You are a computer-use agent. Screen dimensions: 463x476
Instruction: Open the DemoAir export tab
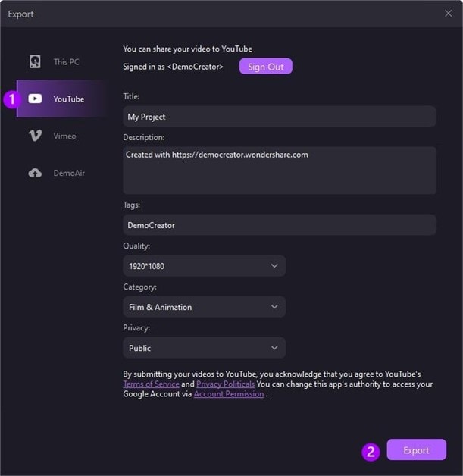68,173
